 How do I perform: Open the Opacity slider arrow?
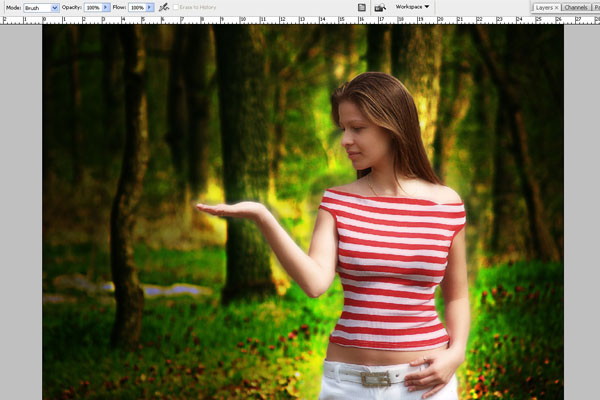(x=106, y=7)
